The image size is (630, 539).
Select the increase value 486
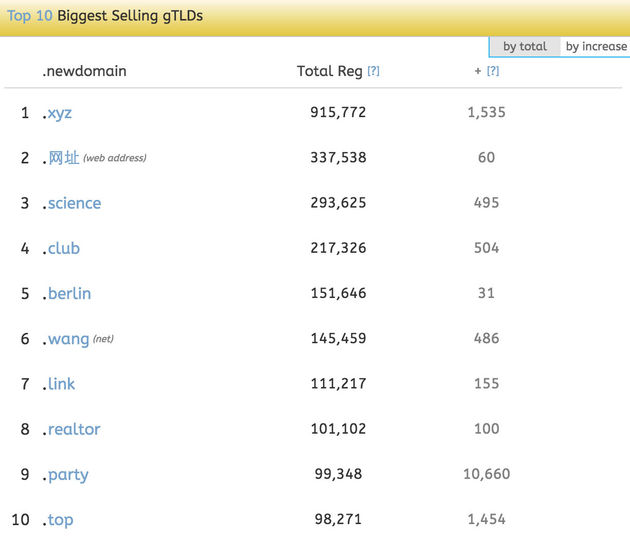coord(486,338)
